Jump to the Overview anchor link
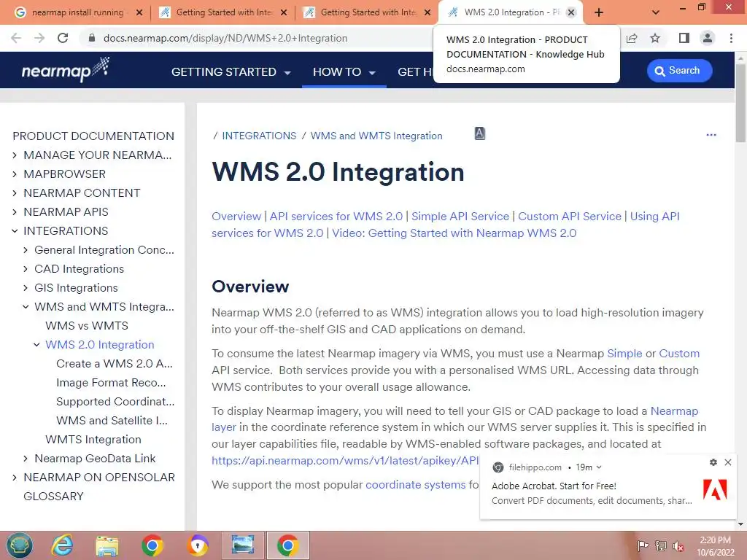This screenshot has width=747, height=560. pyautogui.click(x=236, y=216)
